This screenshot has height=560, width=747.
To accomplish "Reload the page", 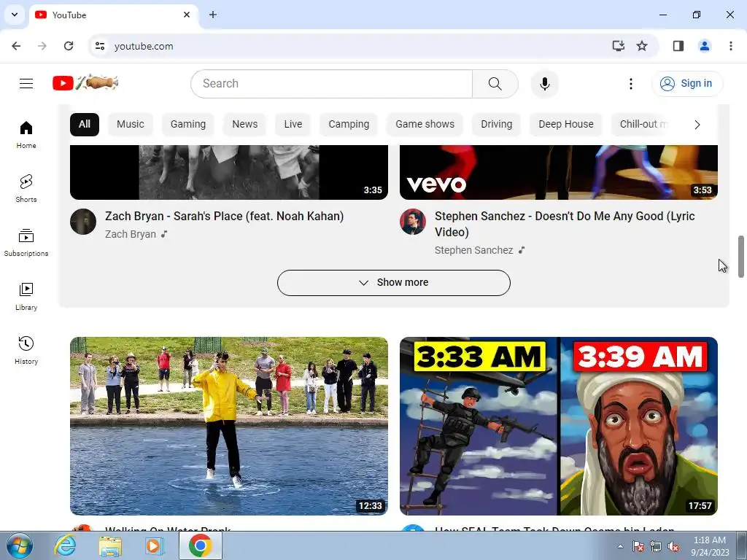I will 69,46.
